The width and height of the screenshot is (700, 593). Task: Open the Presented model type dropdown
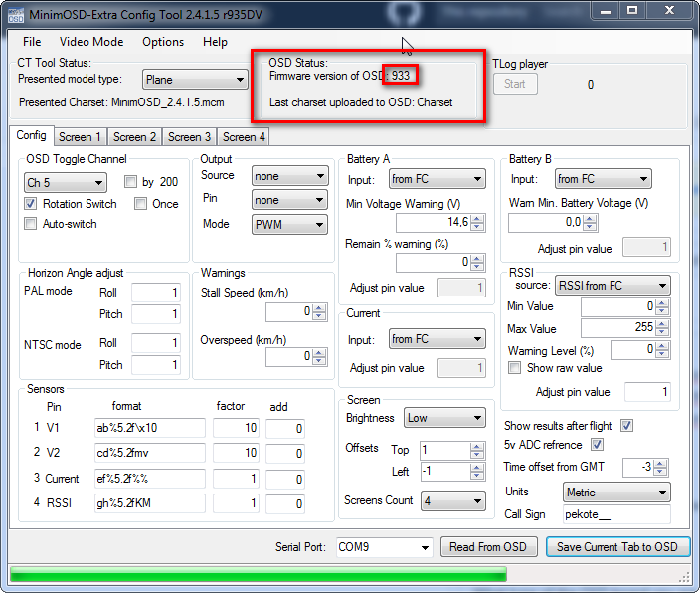tap(195, 80)
